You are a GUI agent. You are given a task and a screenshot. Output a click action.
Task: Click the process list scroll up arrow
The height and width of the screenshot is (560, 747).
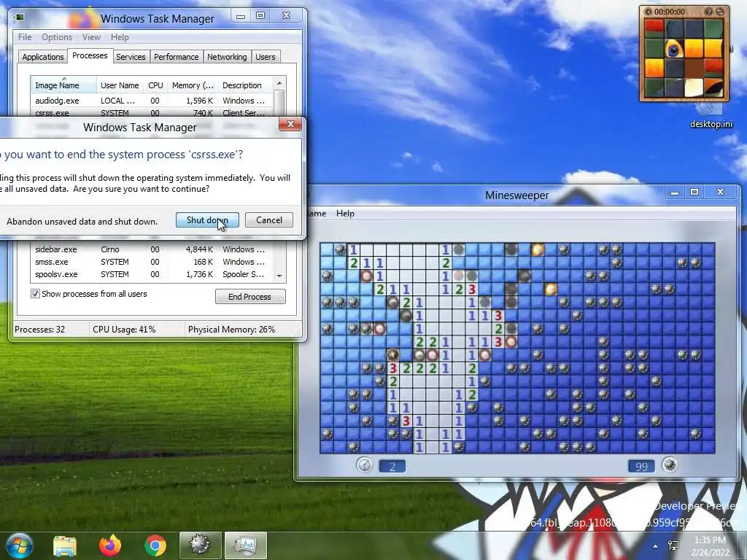point(279,83)
